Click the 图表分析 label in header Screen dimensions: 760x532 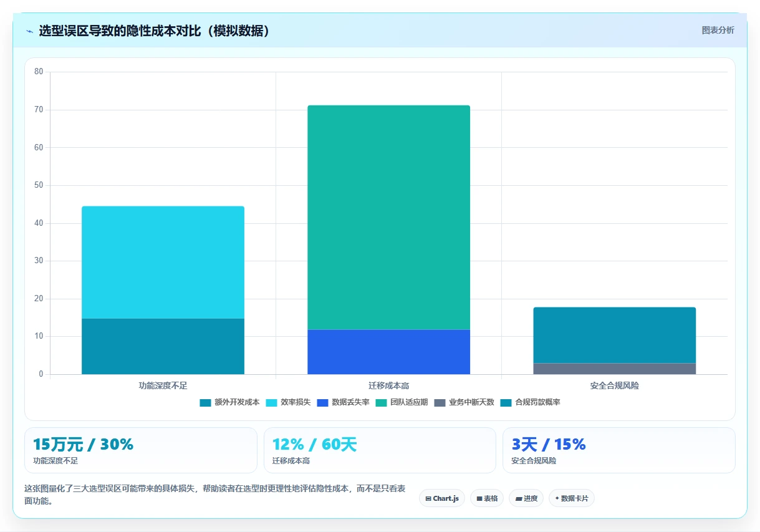(718, 30)
